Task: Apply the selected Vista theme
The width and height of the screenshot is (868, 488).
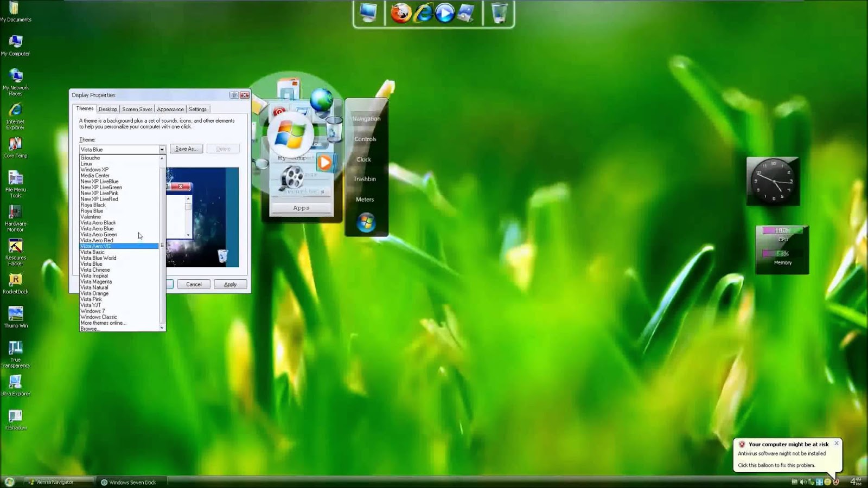Action: 230,284
